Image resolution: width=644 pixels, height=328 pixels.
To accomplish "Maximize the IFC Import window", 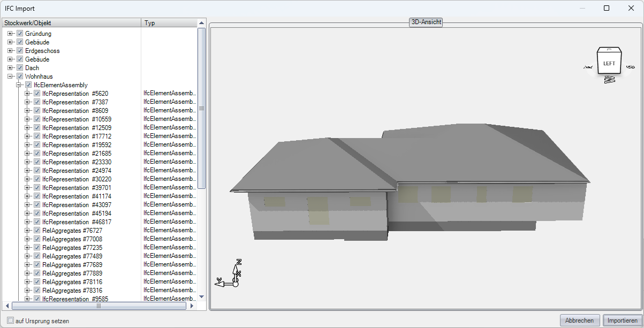I will pyautogui.click(x=607, y=8).
